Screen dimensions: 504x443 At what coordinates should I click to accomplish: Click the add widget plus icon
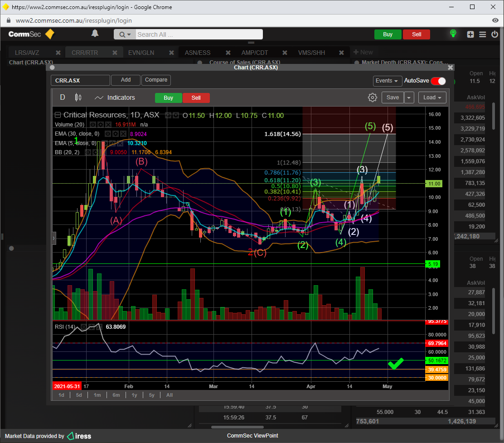point(470,34)
